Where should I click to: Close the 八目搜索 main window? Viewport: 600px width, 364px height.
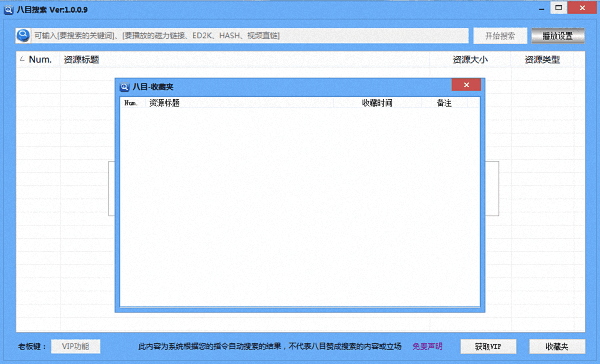(582, 8)
